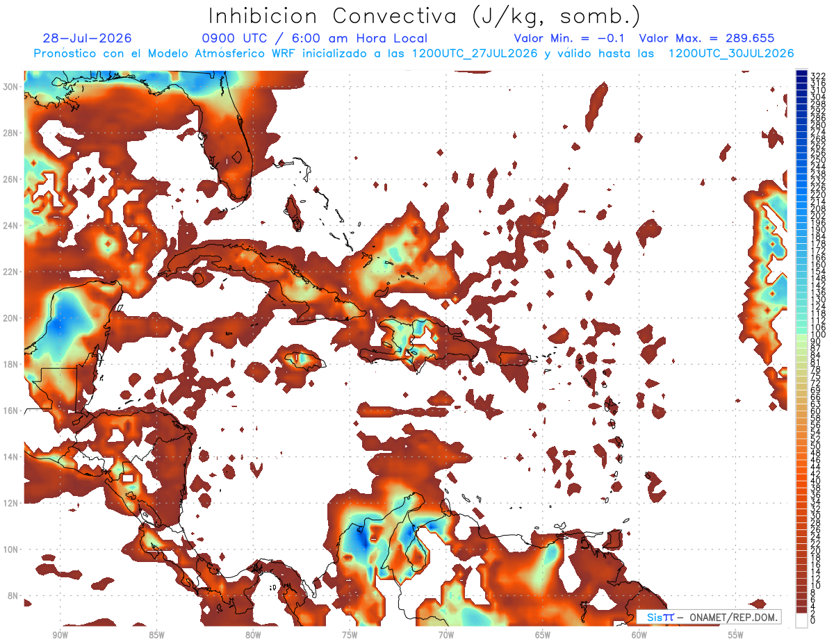Click the darkest blue swatch beside 322
This screenshot has width=834, height=644.
[802, 74]
